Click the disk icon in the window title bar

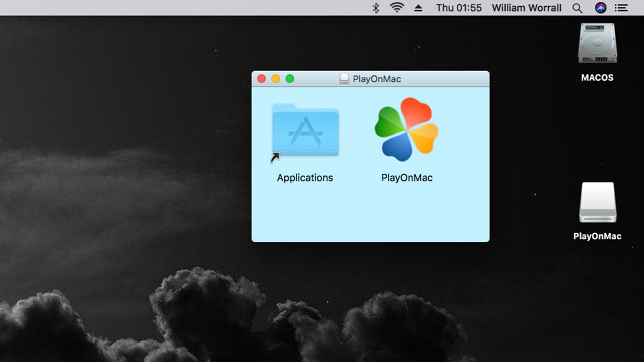tap(344, 79)
